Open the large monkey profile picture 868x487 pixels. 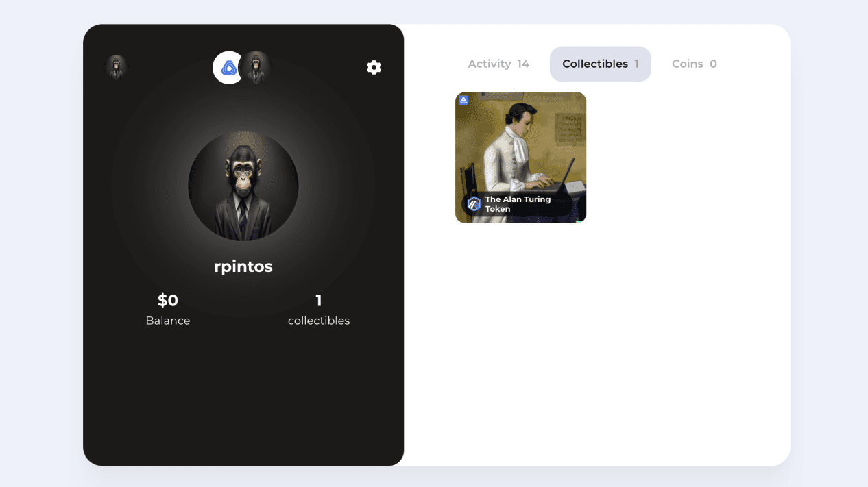[x=243, y=186]
